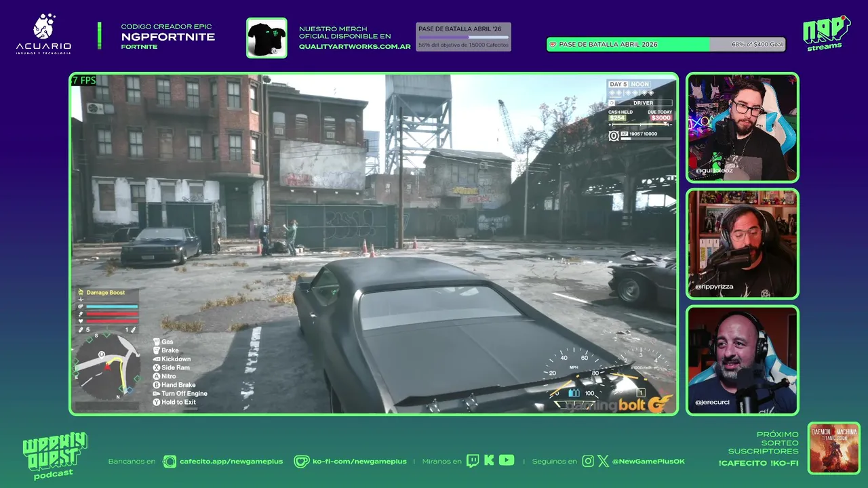Click the heart health icon in HUD
This screenshot has height=488, width=868.
(x=81, y=321)
